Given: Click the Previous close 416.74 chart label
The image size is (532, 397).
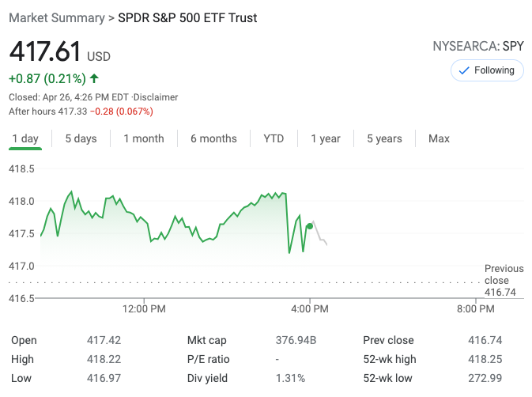Looking at the screenshot, I should [504, 281].
